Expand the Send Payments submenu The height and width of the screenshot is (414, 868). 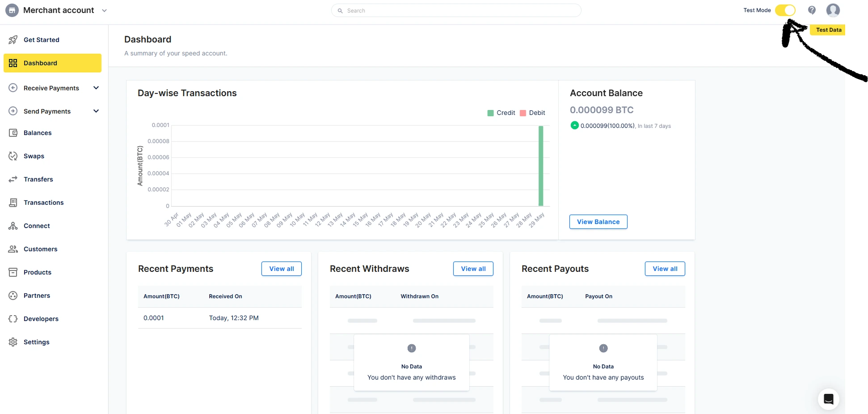(96, 111)
